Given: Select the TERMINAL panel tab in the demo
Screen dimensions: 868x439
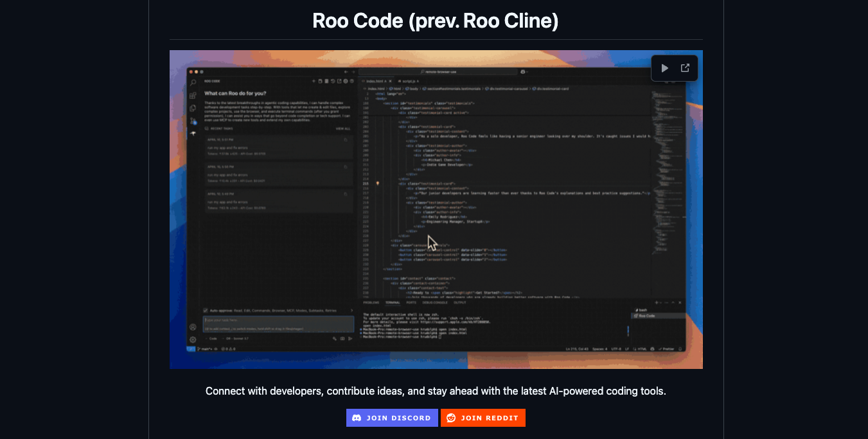Looking at the screenshot, I should (x=393, y=303).
